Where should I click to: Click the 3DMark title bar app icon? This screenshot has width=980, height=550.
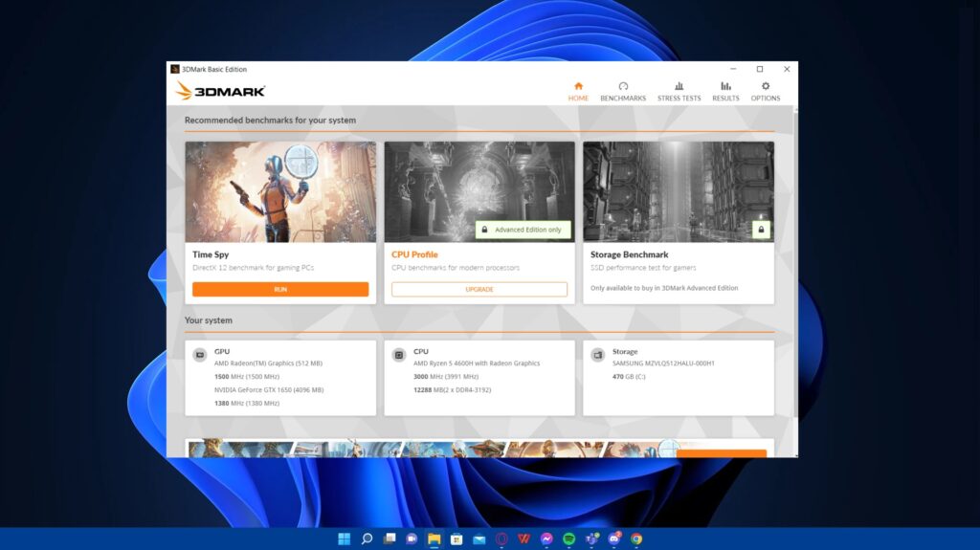coord(175,70)
